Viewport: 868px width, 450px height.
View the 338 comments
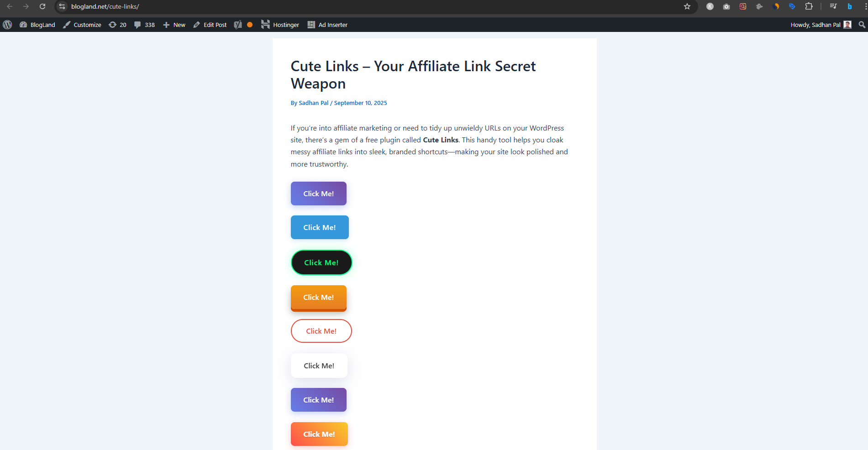[x=144, y=25]
